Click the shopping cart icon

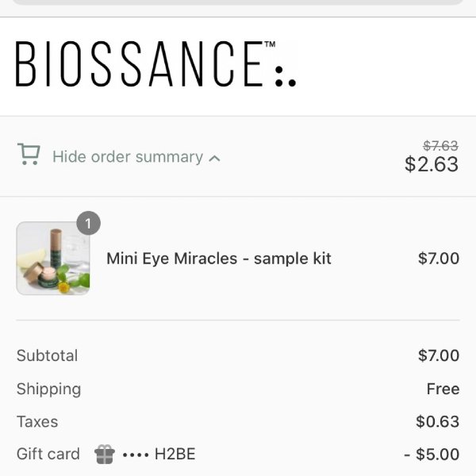(29, 154)
